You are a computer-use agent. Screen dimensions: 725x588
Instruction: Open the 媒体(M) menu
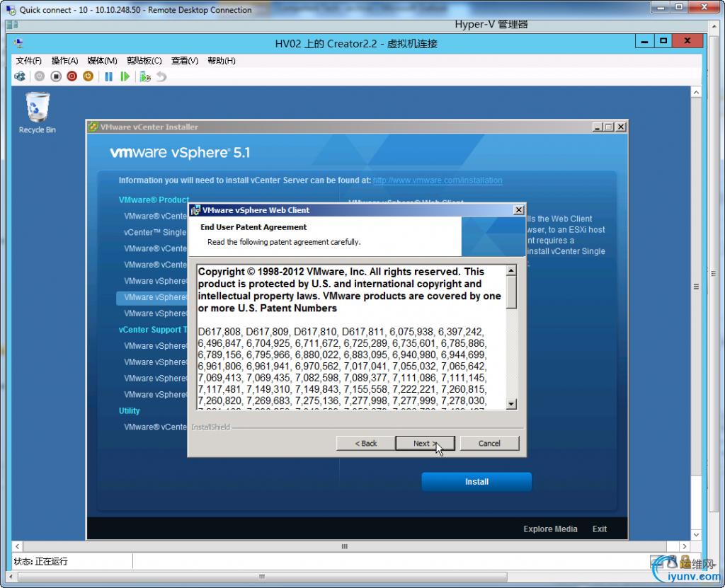click(102, 61)
